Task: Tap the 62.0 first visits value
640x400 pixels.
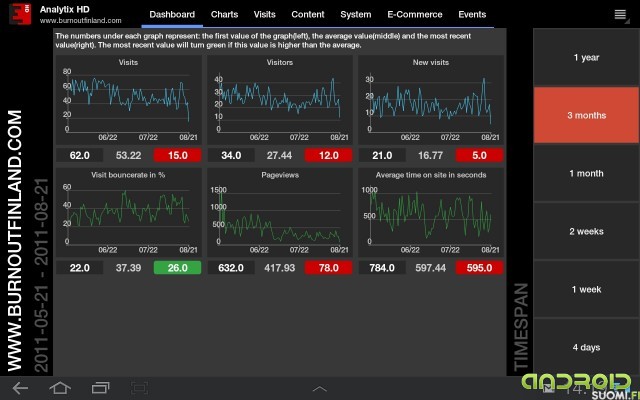Action: tap(80, 155)
